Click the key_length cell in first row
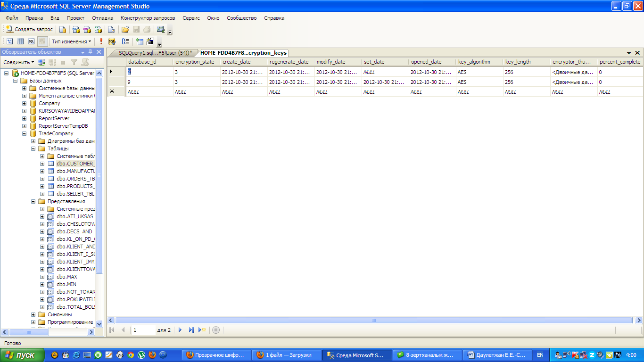The width and height of the screenshot is (644, 362). (527, 72)
